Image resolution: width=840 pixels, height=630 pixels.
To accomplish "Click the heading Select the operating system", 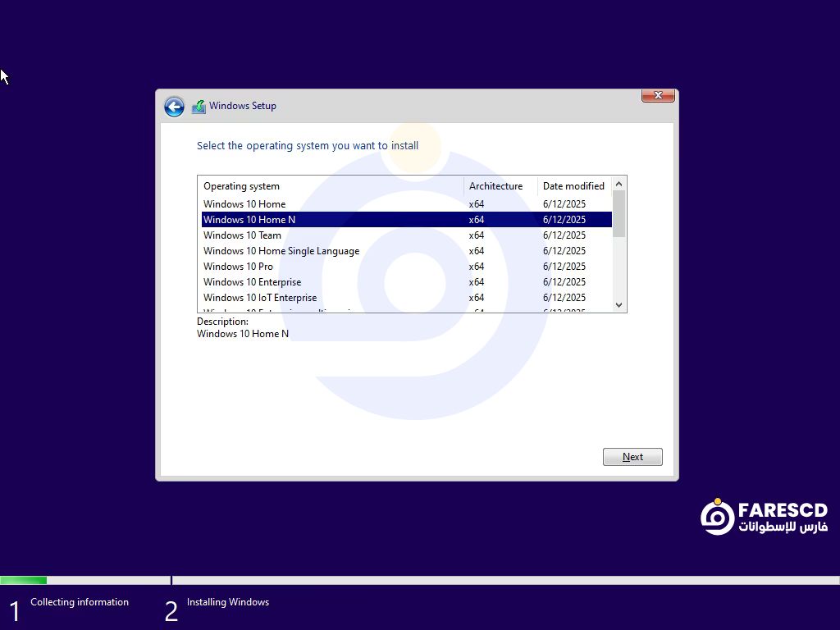I will [x=308, y=146].
